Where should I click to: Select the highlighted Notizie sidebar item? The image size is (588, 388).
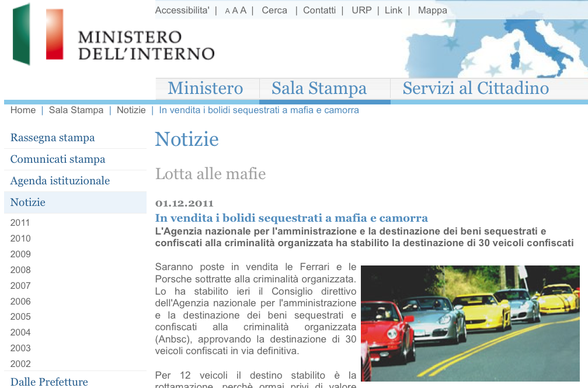tap(75, 202)
